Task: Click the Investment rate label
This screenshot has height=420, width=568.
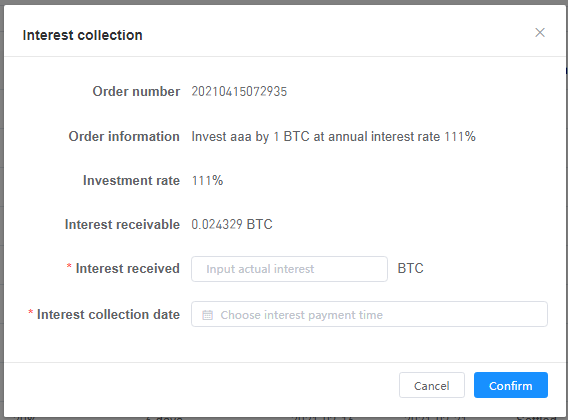Action: click(131, 180)
